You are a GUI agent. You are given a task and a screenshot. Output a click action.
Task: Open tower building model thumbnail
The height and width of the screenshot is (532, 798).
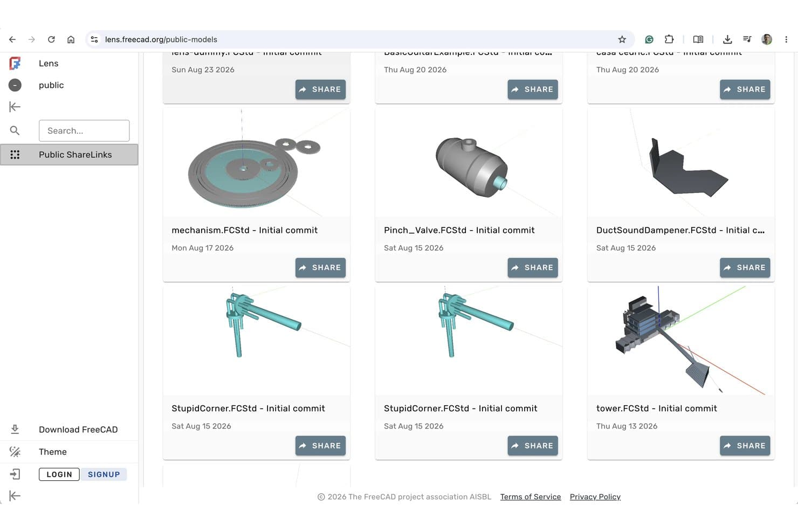point(681,341)
